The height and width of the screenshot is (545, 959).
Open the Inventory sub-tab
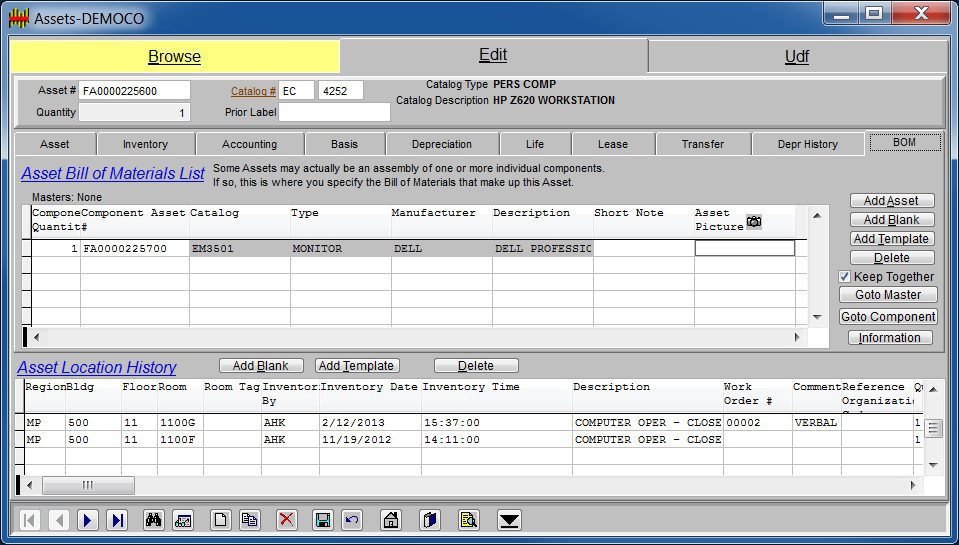tap(146, 144)
